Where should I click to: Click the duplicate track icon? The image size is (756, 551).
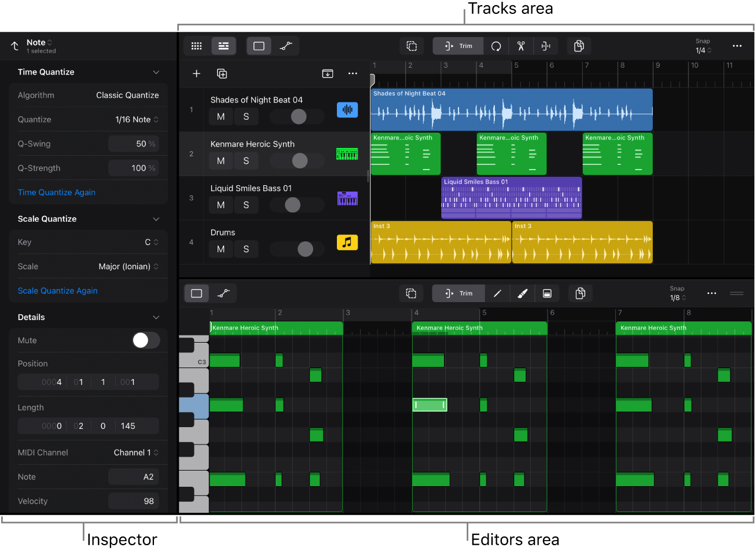coord(222,74)
